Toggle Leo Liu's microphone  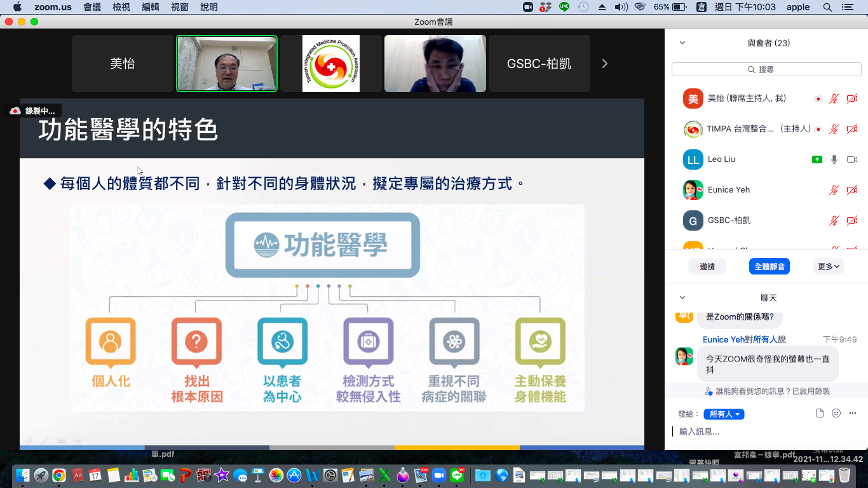pyautogui.click(x=834, y=159)
